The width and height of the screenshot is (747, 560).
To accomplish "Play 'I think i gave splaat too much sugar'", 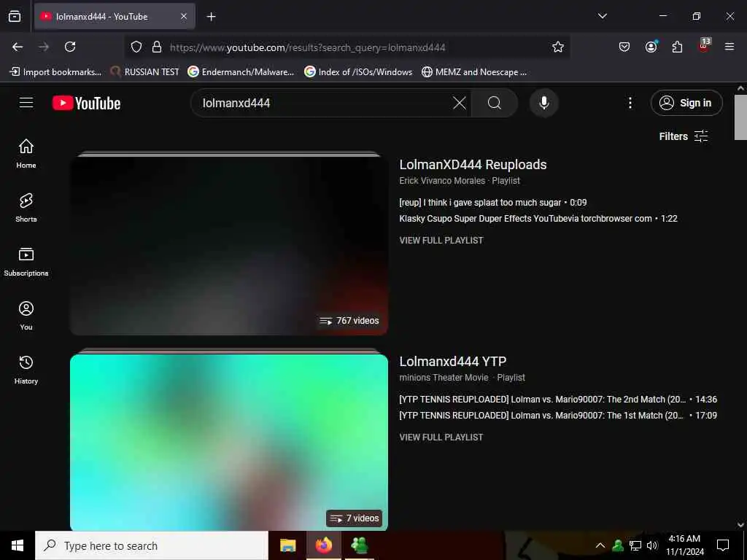I will coord(492,203).
